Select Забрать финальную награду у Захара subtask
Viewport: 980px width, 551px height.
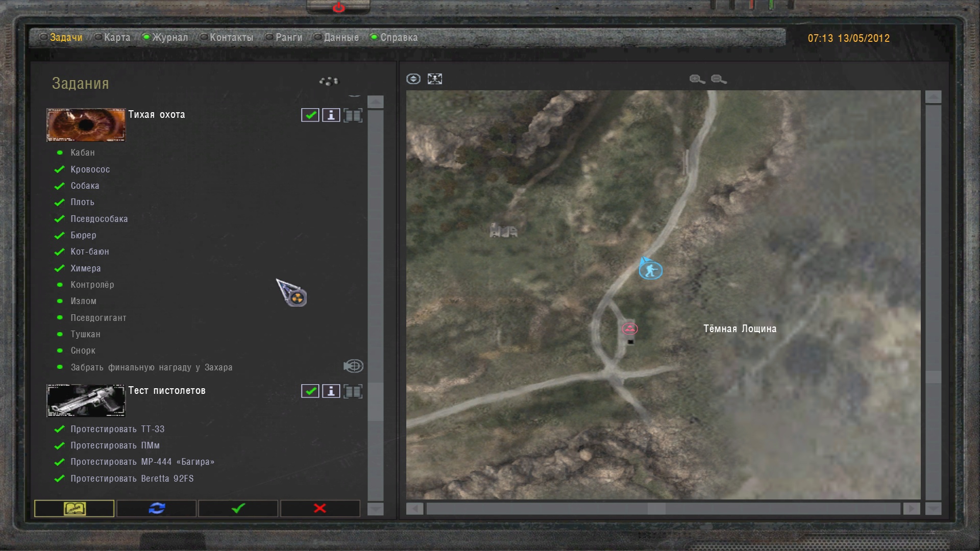click(x=151, y=367)
